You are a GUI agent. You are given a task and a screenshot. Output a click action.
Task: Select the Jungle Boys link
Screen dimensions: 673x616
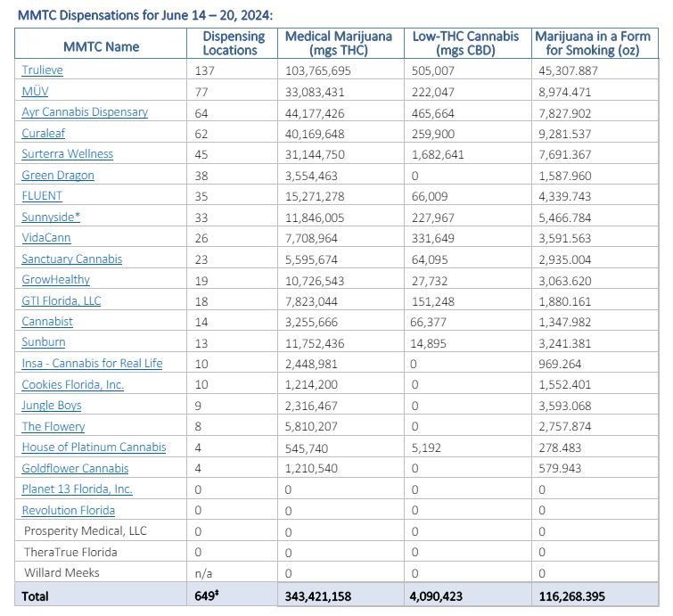pos(52,406)
